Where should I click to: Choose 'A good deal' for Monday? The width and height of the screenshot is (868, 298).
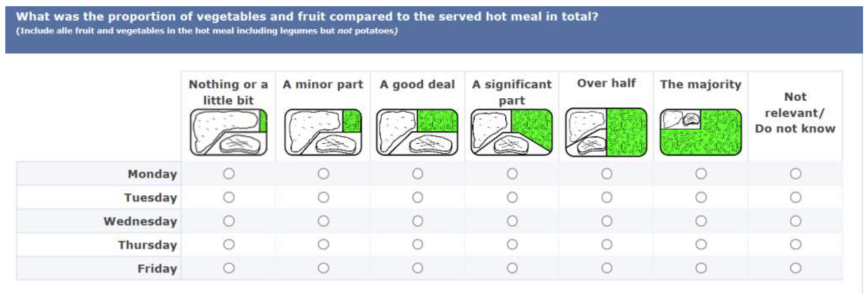click(x=418, y=174)
